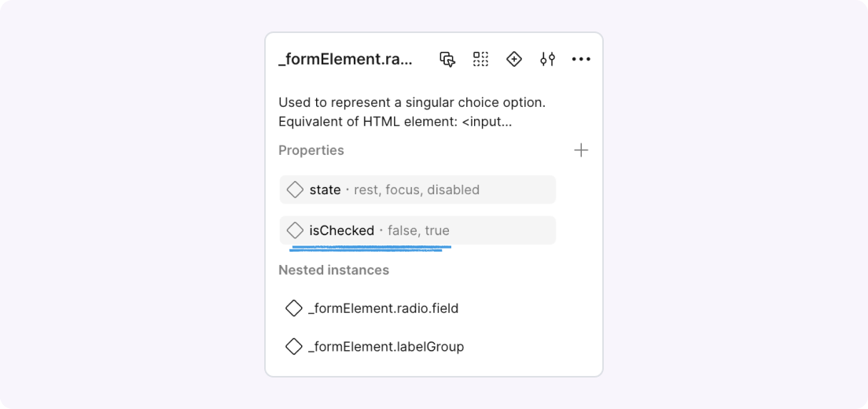The image size is (868, 409).
Task: Click the dotted grid icon in header
Action: 480,59
